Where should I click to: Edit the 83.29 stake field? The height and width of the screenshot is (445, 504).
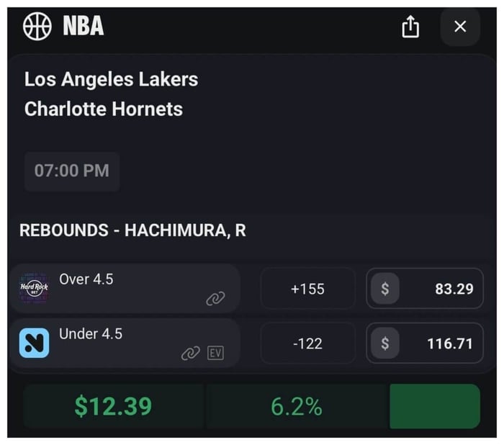click(x=443, y=289)
